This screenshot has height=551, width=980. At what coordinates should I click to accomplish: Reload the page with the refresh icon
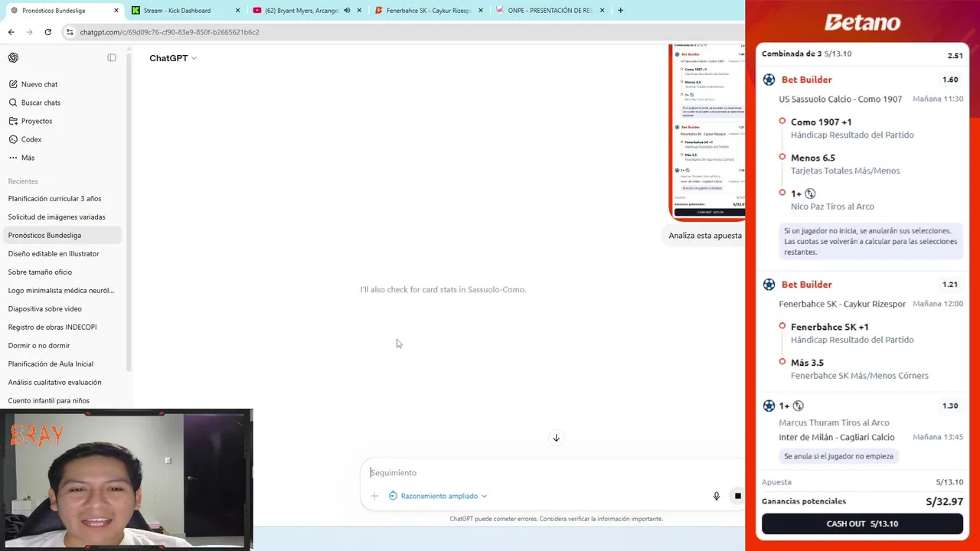(x=47, y=32)
